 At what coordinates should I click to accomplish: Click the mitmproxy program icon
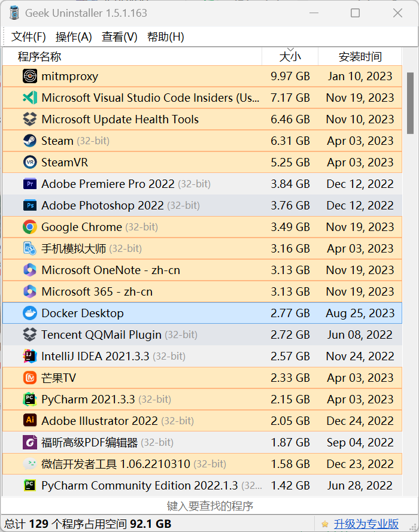click(30, 76)
